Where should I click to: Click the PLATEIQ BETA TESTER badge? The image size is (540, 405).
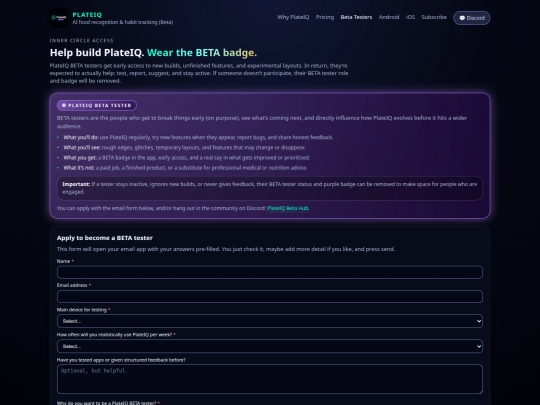pos(97,105)
